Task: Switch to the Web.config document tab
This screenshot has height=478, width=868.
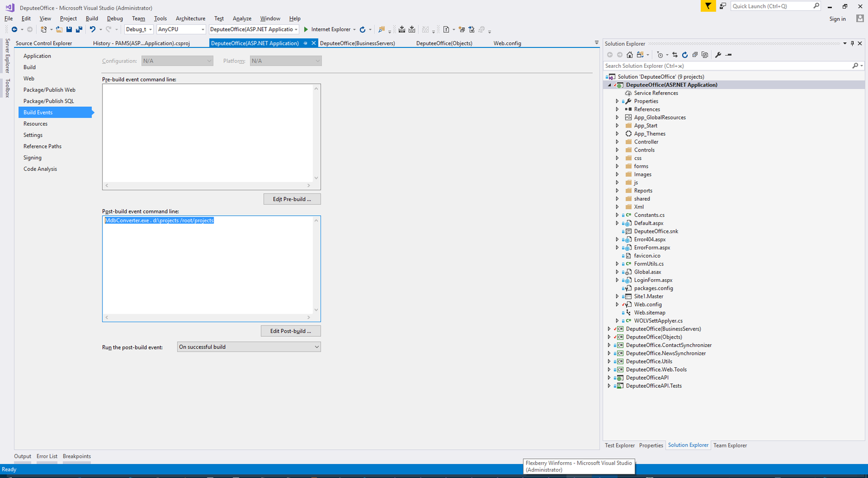Action: pos(507,44)
